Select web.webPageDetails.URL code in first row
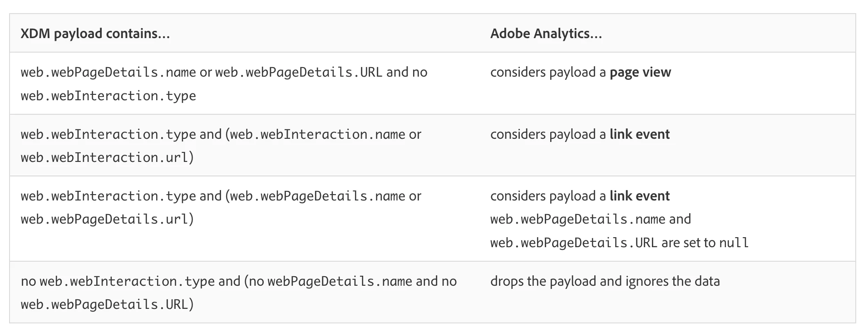This screenshot has height=332, width=868. (298, 73)
